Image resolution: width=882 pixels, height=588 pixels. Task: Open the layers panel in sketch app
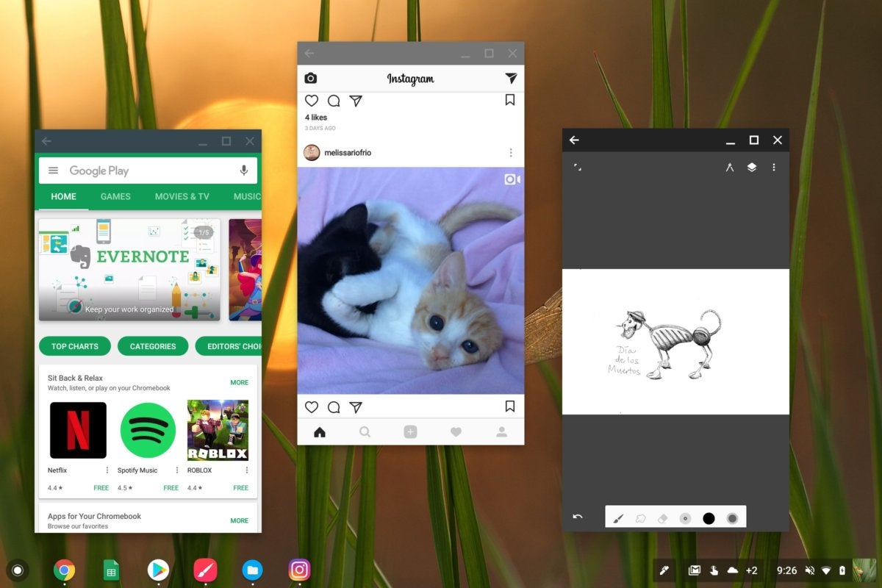coord(751,168)
